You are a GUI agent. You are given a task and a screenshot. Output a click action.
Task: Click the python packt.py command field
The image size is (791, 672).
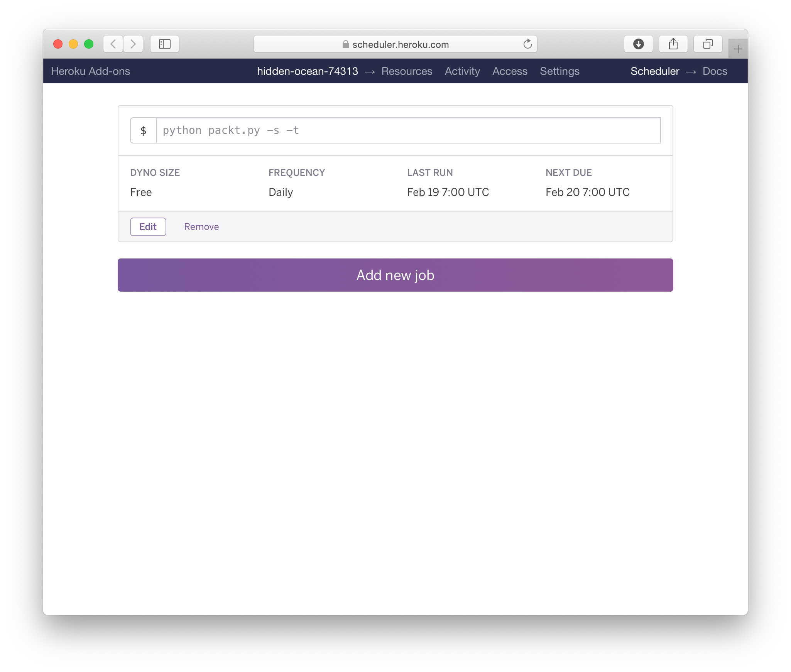click(x=408, y=130)
